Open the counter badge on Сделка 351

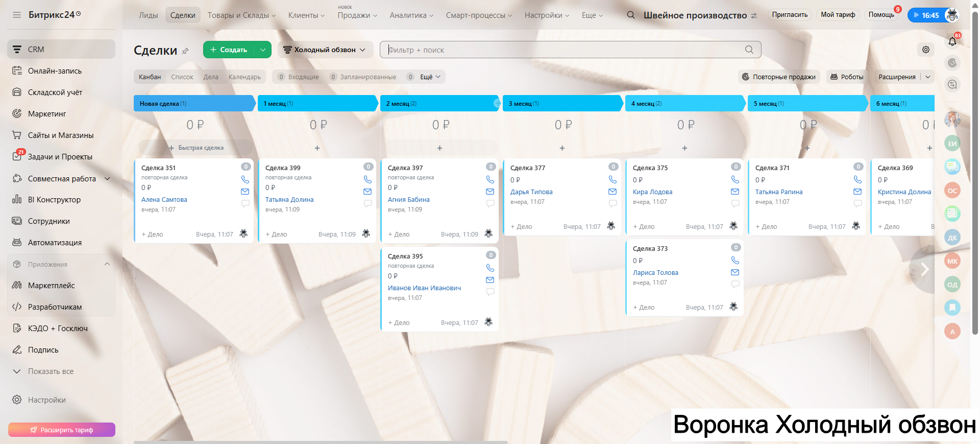pos(246,167)
